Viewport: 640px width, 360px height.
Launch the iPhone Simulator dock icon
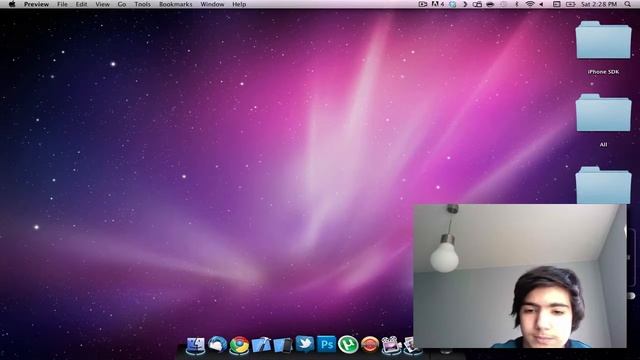coord(283,345)
